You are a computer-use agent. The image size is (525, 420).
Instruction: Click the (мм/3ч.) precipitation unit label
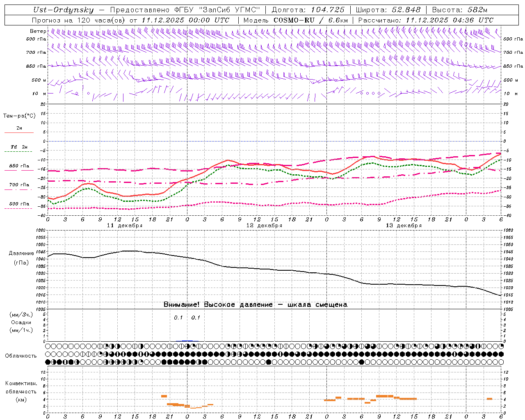pos(21,315)
